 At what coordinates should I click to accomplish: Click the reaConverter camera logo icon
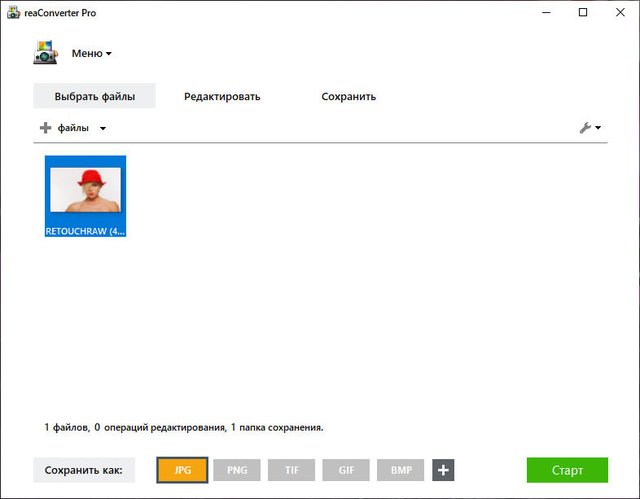pyautogui.click(x=45, y=53)
